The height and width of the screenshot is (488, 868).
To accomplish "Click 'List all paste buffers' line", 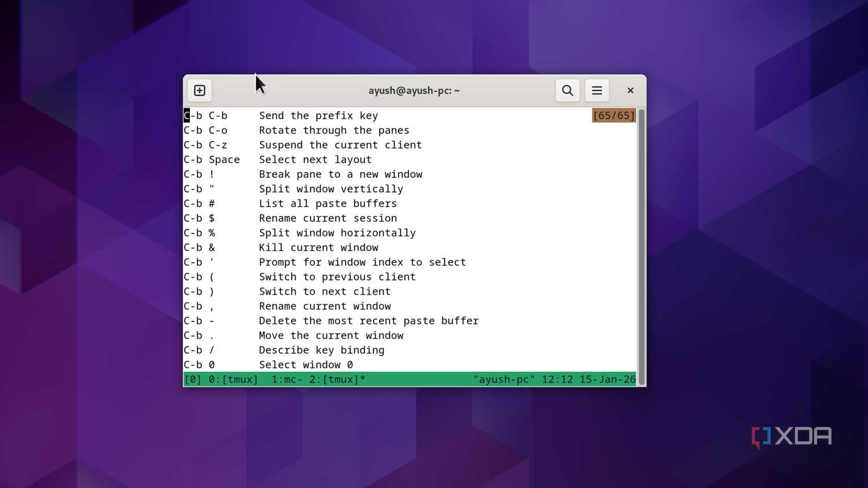I will click(x=328, y=204).
